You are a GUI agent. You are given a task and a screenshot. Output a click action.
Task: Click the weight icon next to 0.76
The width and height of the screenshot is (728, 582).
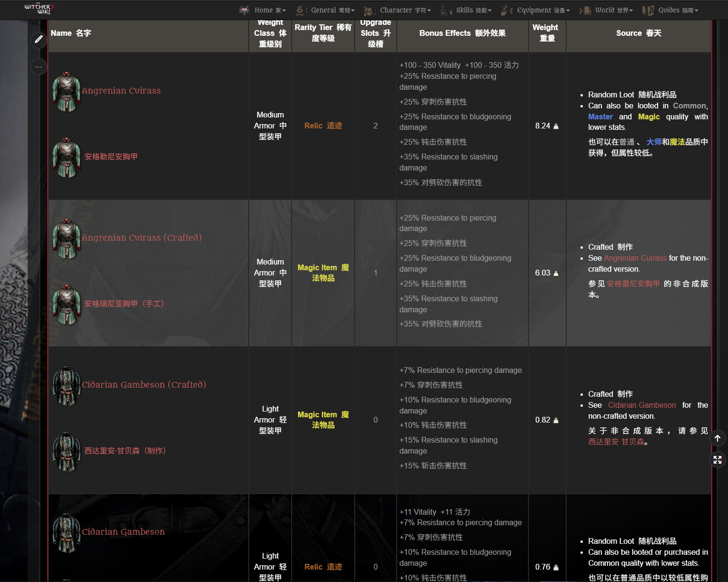tap(556, 567)
